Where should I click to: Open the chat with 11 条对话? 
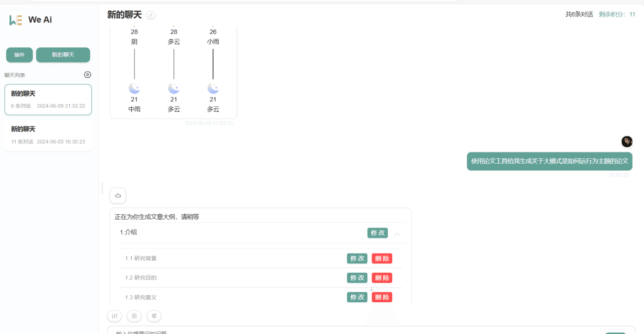click(48, 135)
